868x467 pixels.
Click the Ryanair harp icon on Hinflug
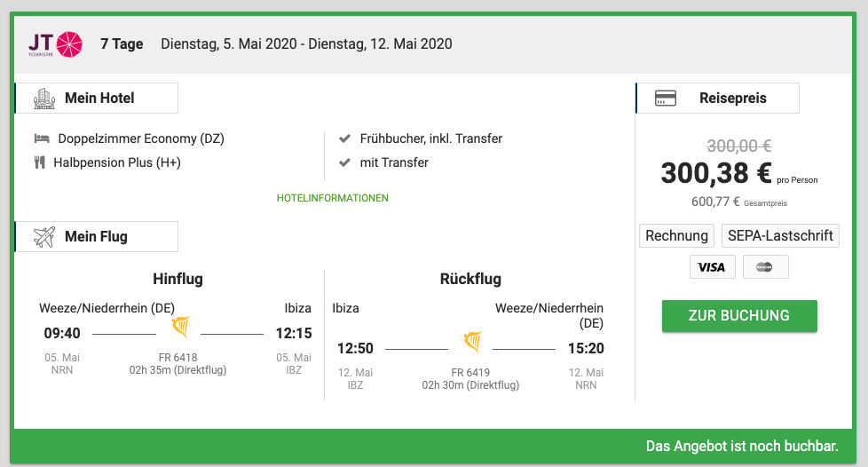181,328
